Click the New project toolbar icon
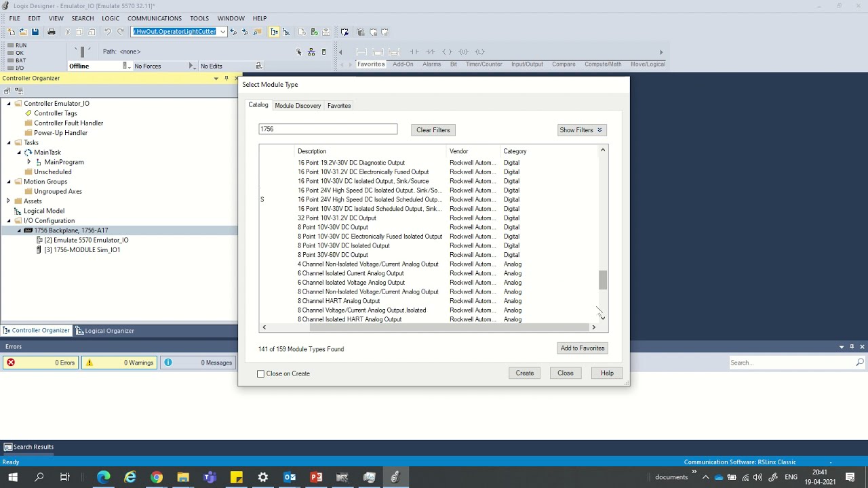Image resolution: width=868 pixels, height=488 pixels. pos(11,32)
